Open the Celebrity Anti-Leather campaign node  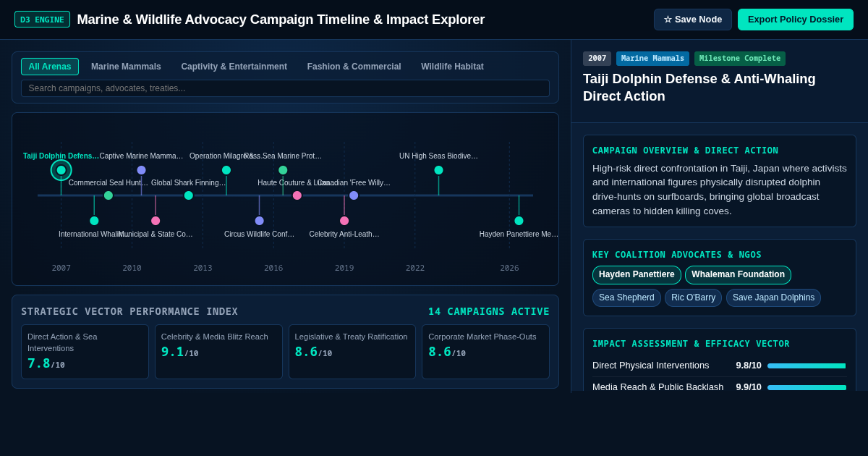344,221
